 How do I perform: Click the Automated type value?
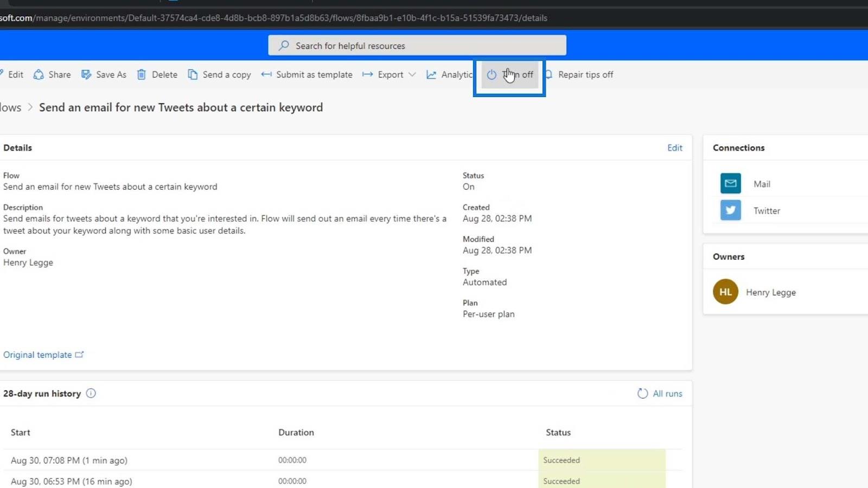click(484, 282)
